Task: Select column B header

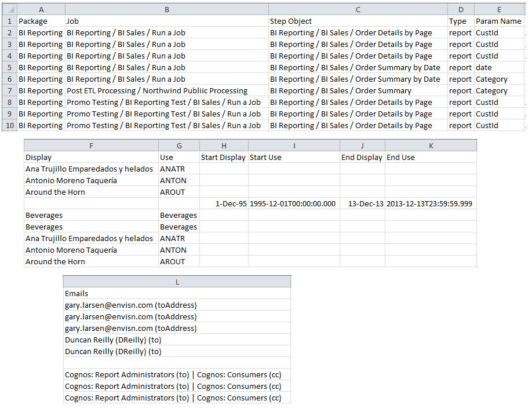Action: pos(167,9)
